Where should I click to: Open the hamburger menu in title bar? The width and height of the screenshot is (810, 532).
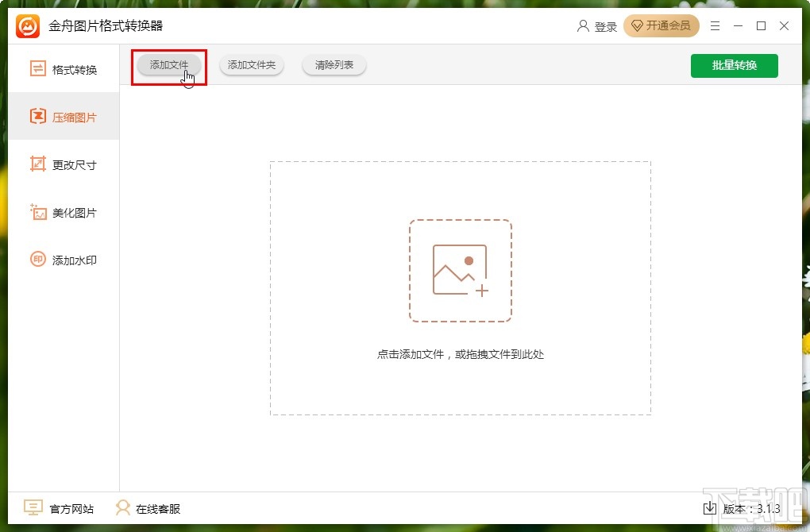point(714,25)
